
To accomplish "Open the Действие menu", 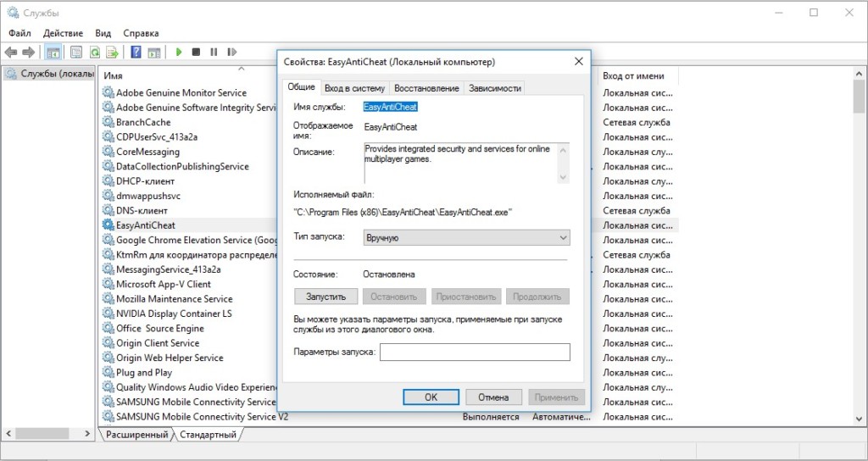I will pyautogui.click(x=63, y=33).
